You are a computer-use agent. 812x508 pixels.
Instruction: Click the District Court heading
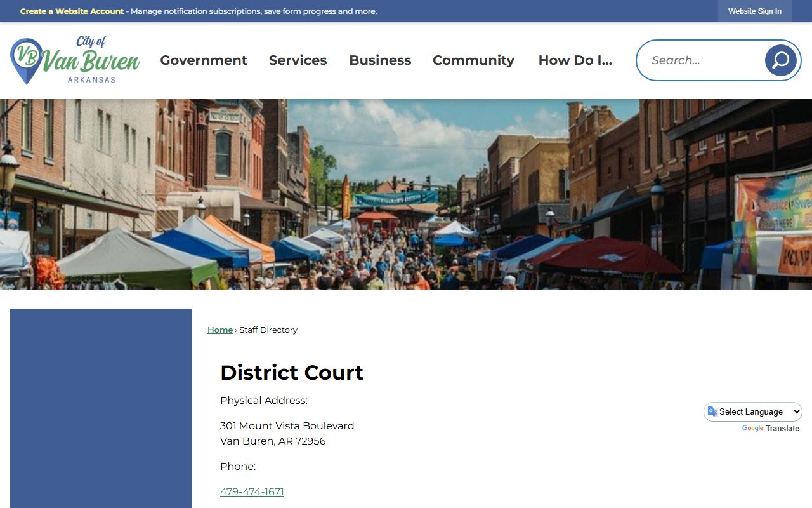tap(292, 373)
